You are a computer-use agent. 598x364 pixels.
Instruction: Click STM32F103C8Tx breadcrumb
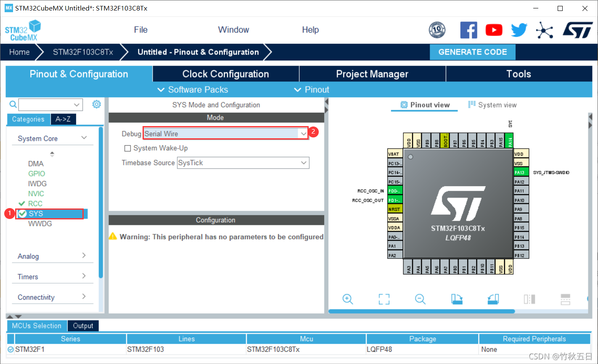coord(83,52)
